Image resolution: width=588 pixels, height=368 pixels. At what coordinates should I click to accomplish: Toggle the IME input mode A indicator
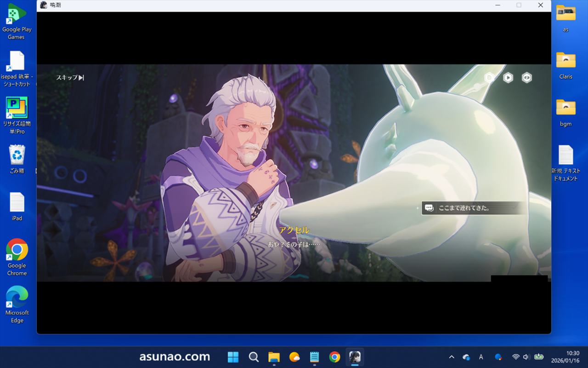pyautogui.click(x=481, y=357)
